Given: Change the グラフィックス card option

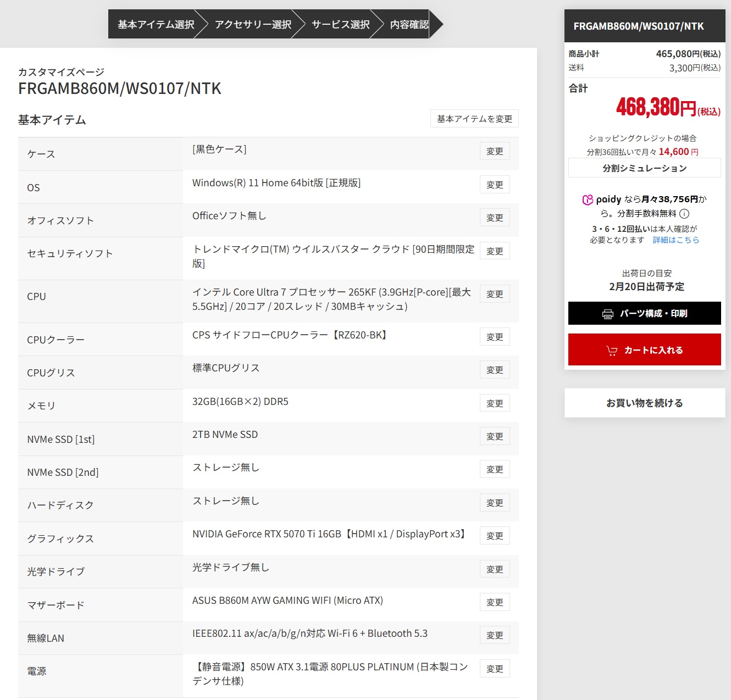Looking at the screenshot, I should tap(495, 536).
